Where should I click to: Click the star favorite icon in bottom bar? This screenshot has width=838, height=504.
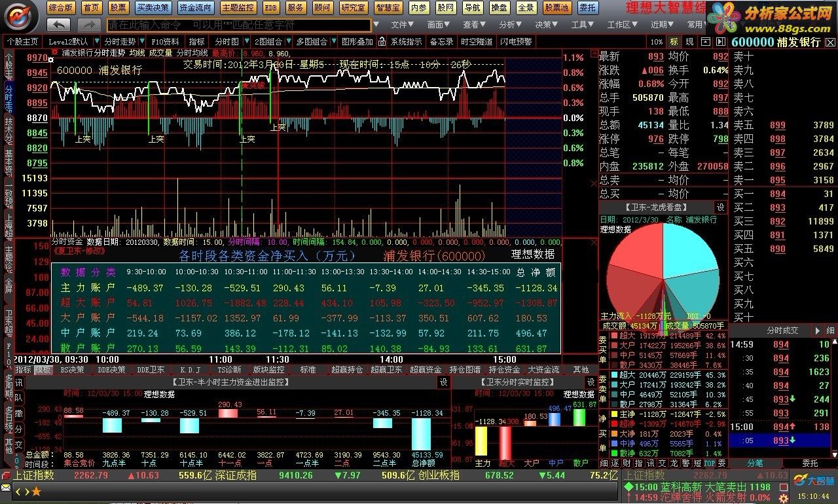(36, 491)
